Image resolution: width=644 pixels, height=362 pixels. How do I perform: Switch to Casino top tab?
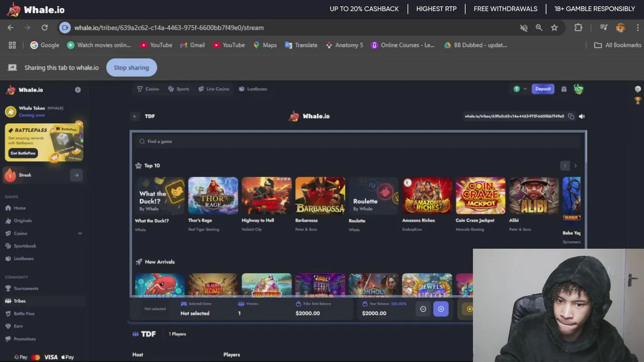pyautogui.click(x=148, y=89)
